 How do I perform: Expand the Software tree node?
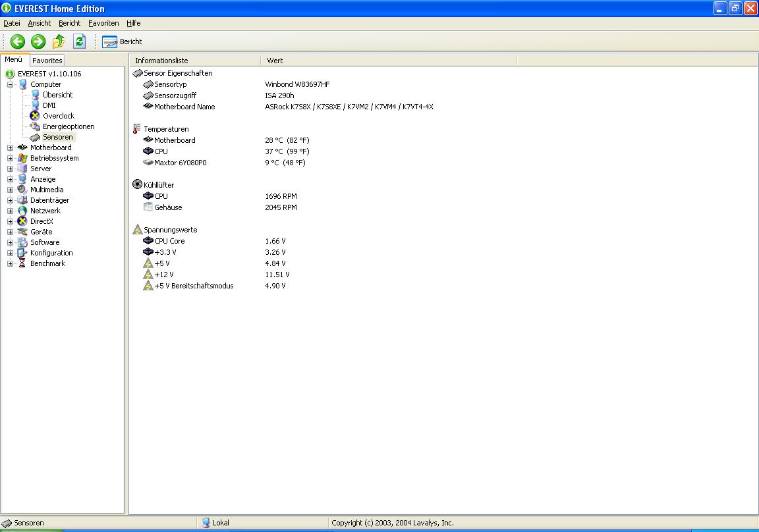[10, 243]
